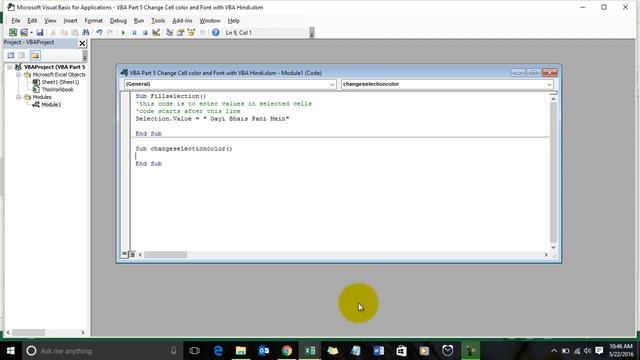Open the View menu
Viewport: 640px width, 360px height.
tap(50, 20)
